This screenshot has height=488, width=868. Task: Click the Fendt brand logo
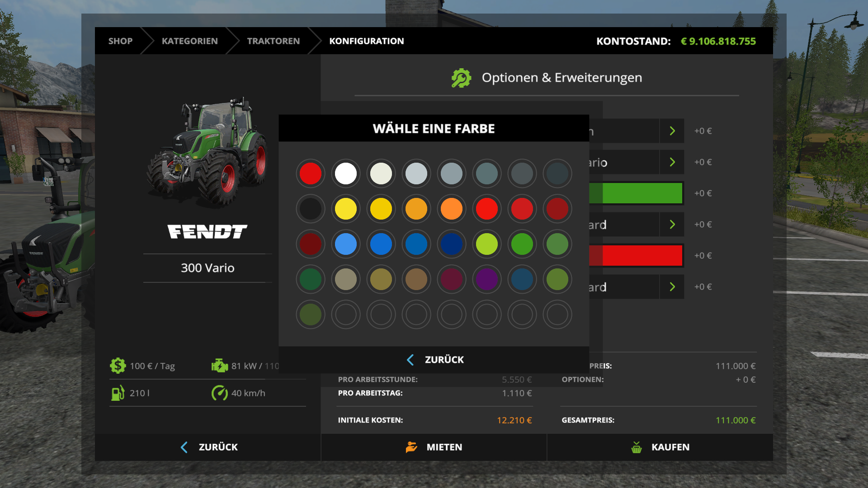click(208, 231)
